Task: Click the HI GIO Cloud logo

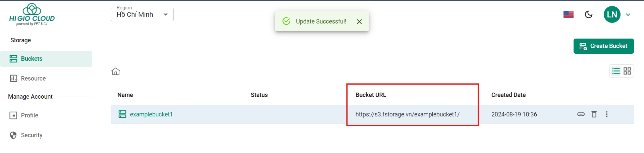Action: [32, 14]
